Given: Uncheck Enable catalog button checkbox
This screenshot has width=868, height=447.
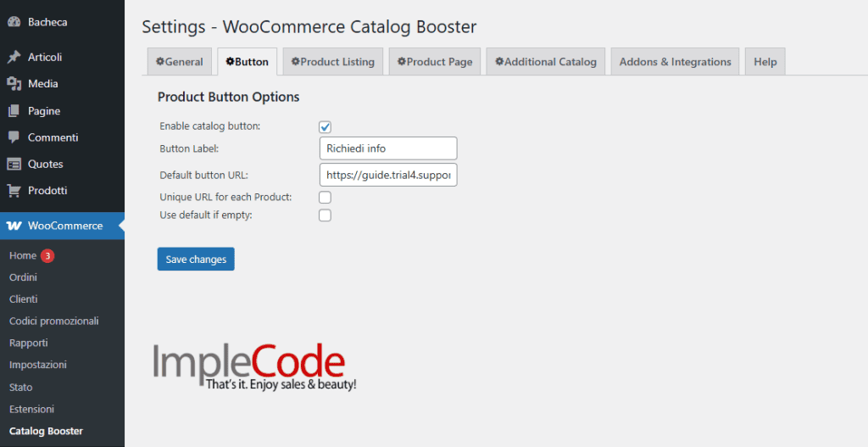Looking at the screenshot, I should (325, 127).
